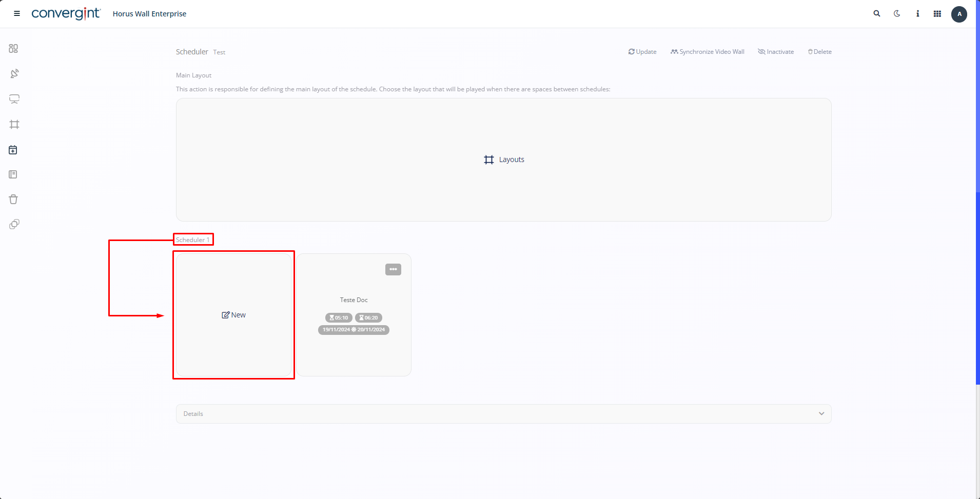Click the satellite dish sidebar icon

[14, 74]
